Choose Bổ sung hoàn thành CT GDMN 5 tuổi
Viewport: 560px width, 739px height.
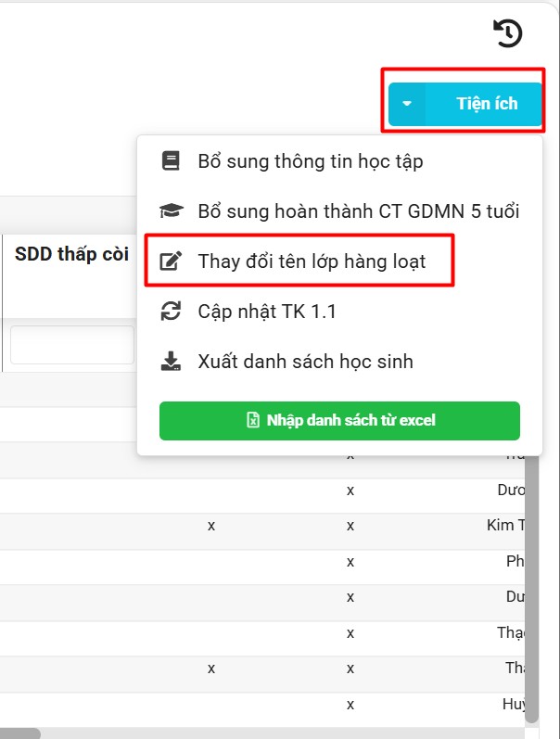358,211
